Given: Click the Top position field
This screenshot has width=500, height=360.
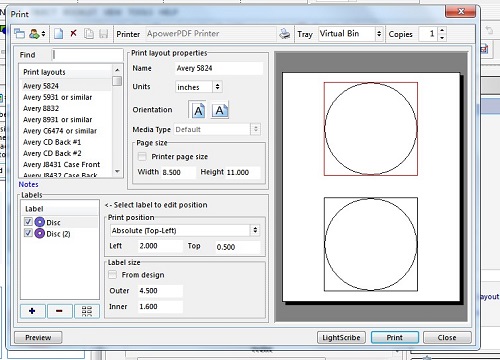Looking at the screenshot, I should pos(238,247).
